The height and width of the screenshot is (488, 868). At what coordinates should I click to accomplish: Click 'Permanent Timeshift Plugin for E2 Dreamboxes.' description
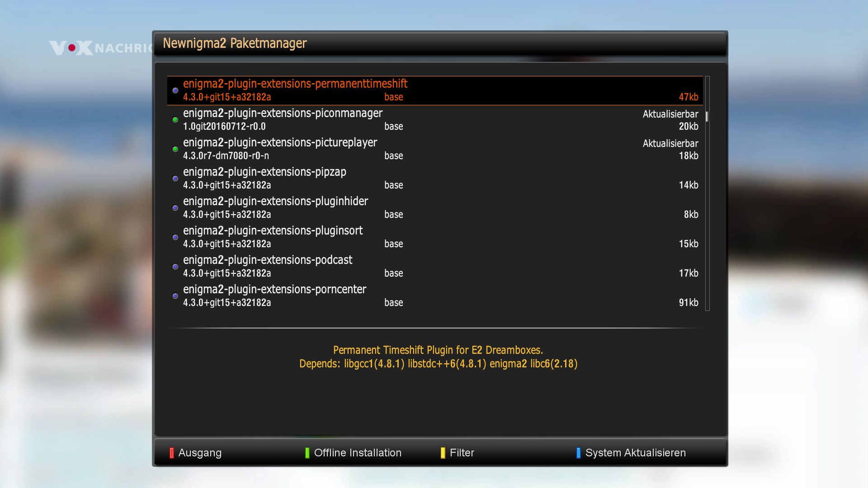coord(438,350)
